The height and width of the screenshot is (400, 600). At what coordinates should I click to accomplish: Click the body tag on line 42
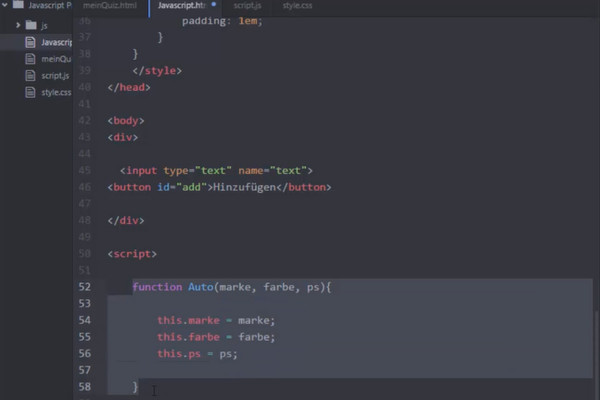(x=126, y=121)
